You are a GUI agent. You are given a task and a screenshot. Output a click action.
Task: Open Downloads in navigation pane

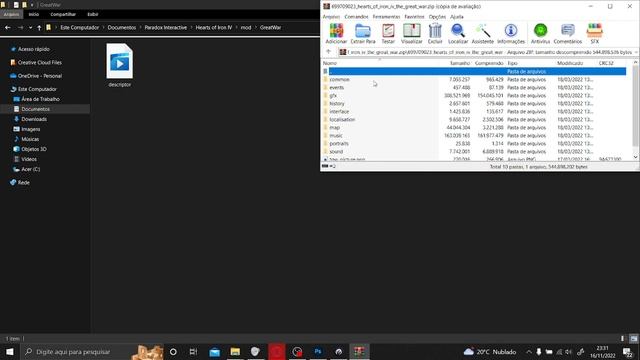(x=34, y=119)
